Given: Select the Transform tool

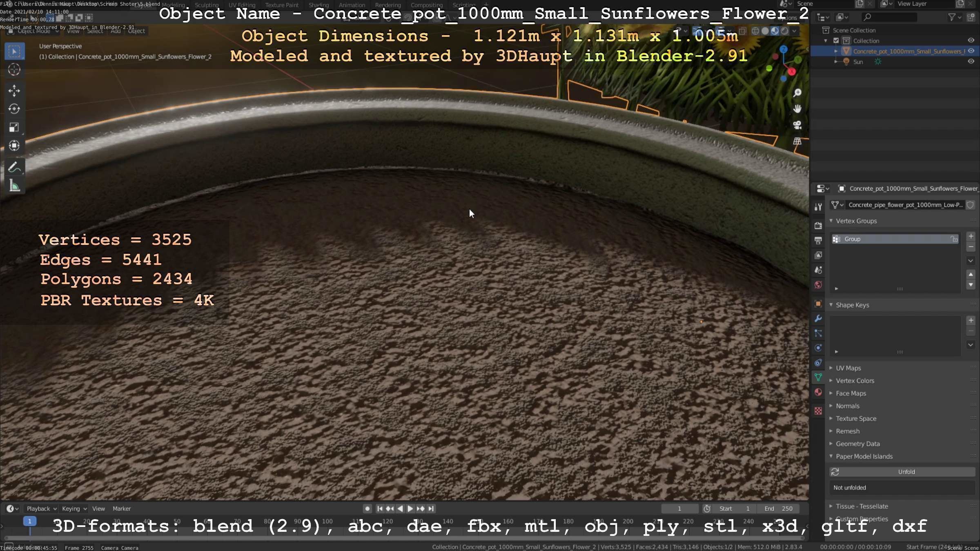Looking at the screenshot, I should point(14,146).
